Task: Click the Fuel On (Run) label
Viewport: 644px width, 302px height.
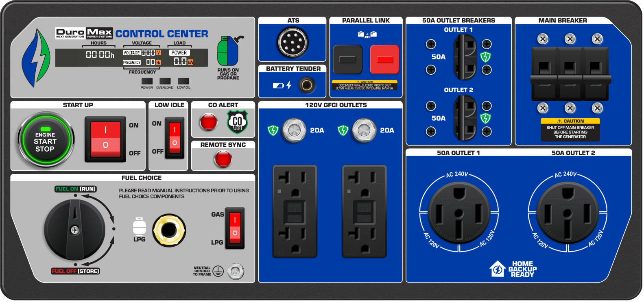Action: tap(76, 189)
